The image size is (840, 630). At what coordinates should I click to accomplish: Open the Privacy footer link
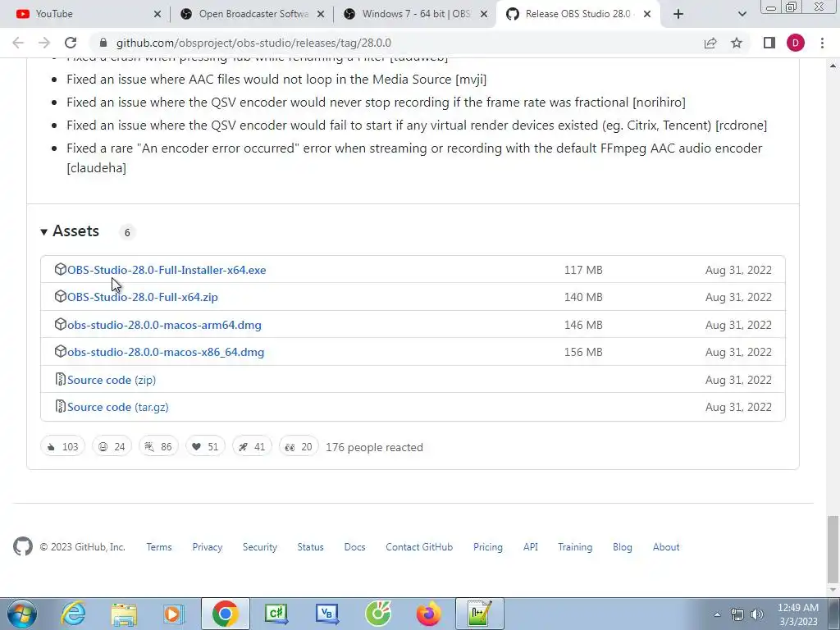coord(208,547)
